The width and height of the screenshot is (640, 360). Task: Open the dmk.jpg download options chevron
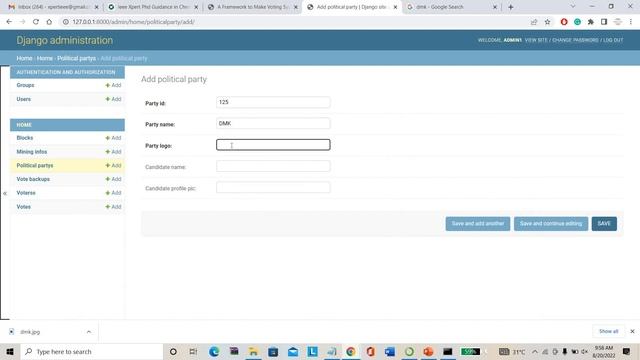(89, 331)
